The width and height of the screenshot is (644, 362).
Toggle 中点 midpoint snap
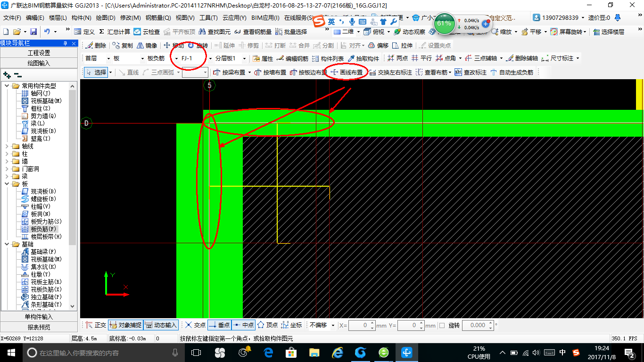point(243,325)
